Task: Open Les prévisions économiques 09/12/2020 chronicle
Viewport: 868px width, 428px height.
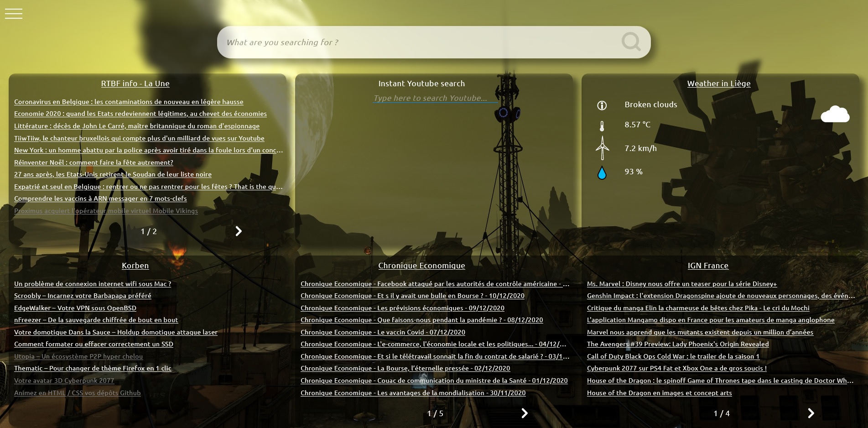Action: 402,308
